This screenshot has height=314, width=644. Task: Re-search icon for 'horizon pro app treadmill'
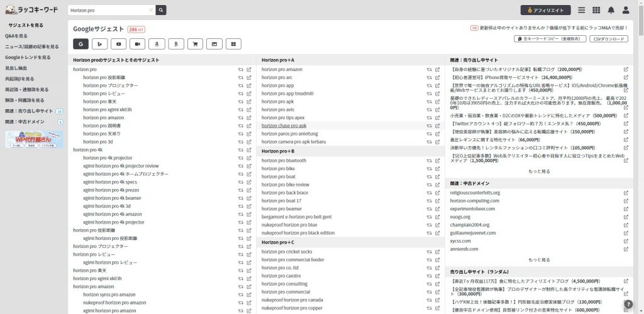[429, 94]
